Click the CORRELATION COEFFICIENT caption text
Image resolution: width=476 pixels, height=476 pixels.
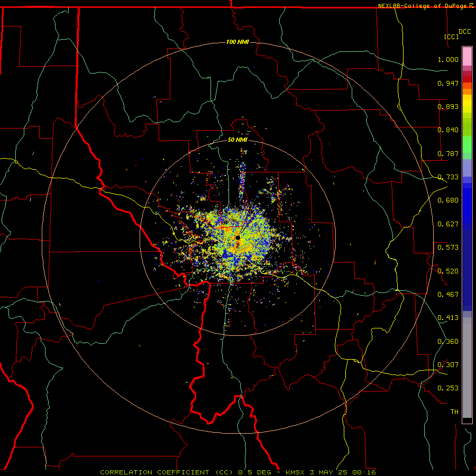pos(154,472)
